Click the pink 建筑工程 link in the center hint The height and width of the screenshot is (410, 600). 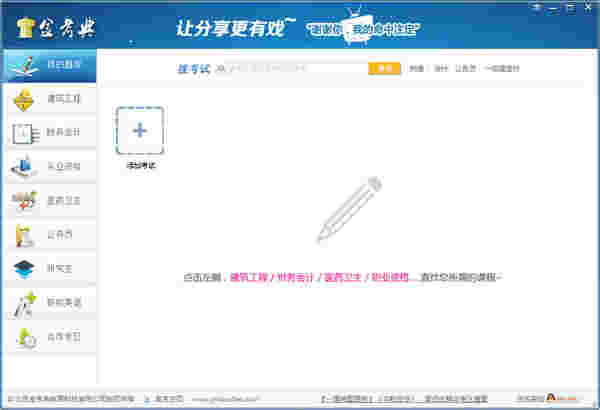pos(248,277)
